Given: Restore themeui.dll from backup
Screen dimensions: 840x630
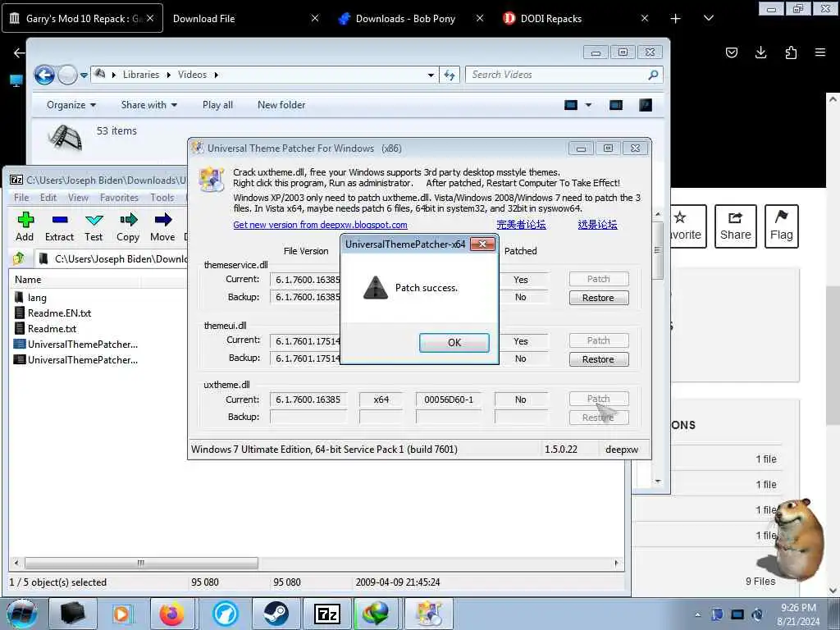Looking at the screenshot, I should click(598, 359).
